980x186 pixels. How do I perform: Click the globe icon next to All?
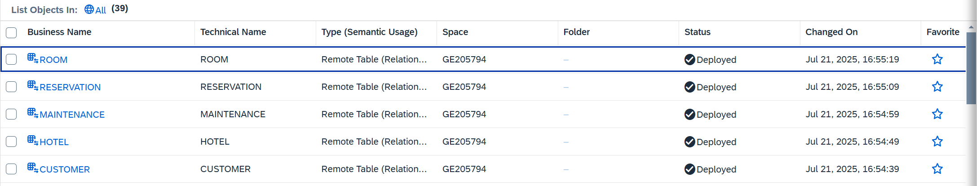(x=89, y=9)
